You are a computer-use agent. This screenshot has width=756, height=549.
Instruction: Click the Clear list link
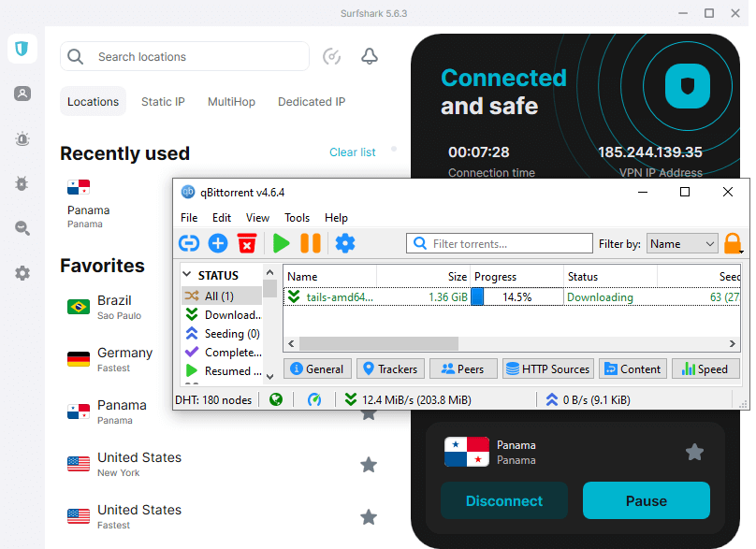(353, 152)
